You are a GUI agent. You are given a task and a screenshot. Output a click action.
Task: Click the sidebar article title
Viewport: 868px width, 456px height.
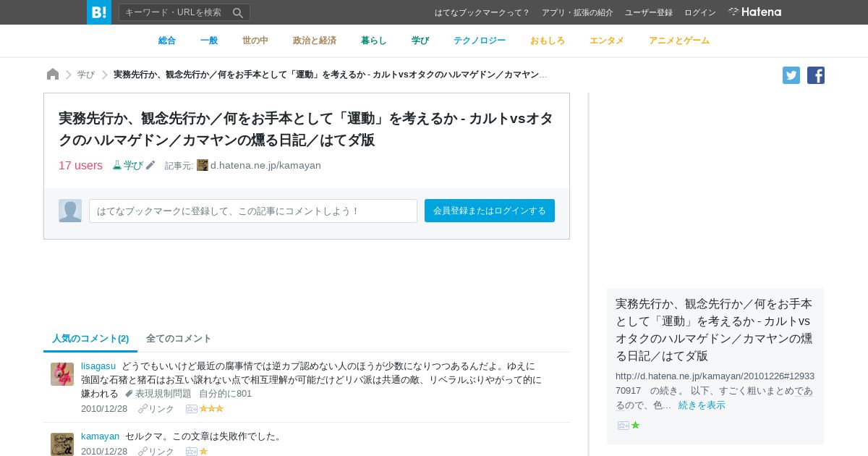click(x=715, y=330)
